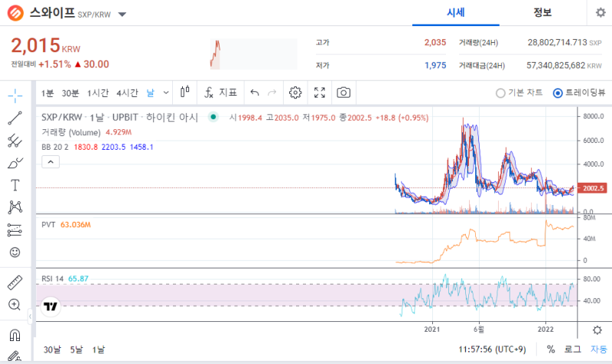Click the 2002.5 current price label
The image size is (612, 364).
click(592, 188)
